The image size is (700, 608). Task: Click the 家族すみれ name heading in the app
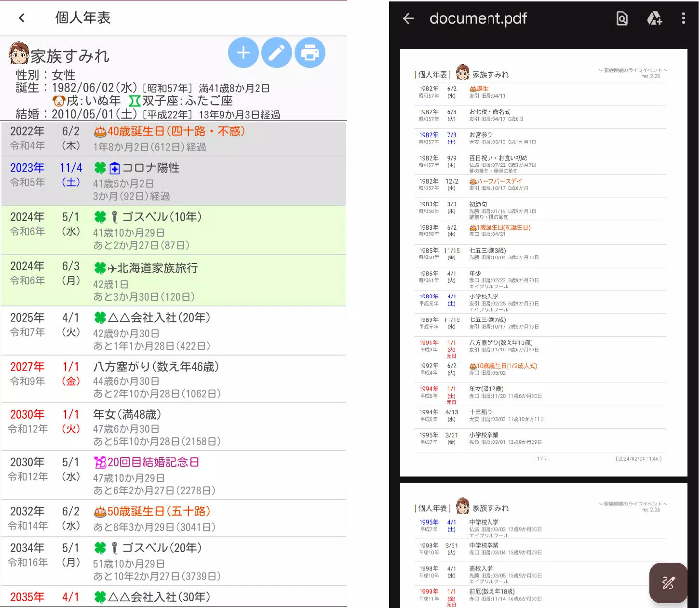(x=70, y=56)
